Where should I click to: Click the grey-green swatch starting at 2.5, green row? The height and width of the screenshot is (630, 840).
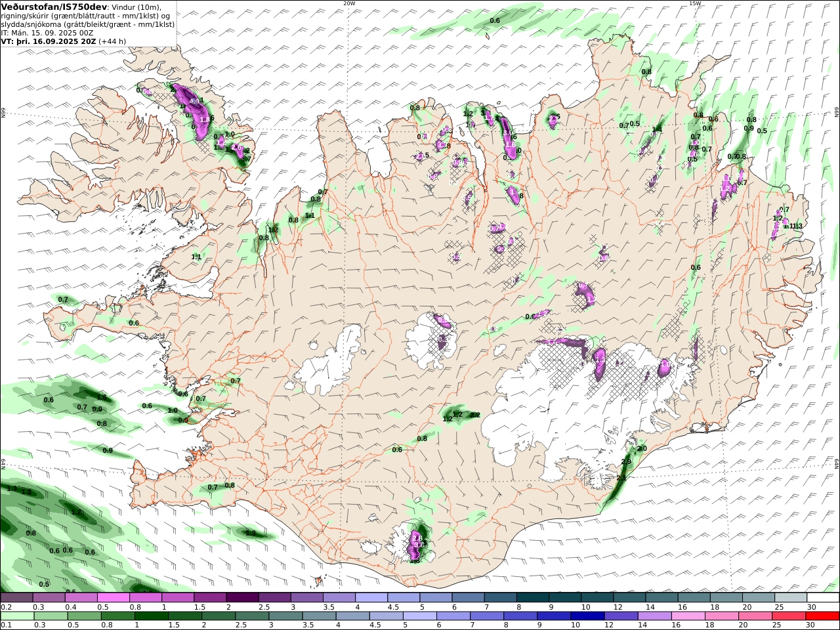[251, 616]
